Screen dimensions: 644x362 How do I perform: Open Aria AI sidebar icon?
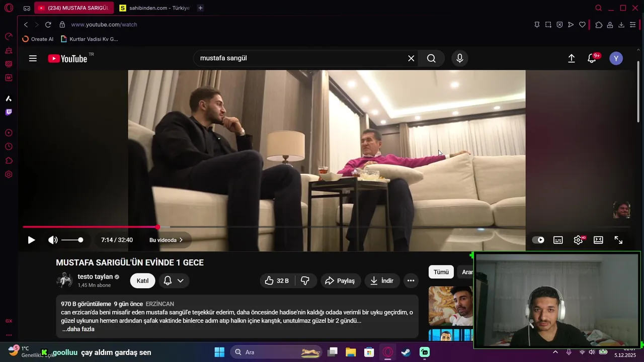[9, 99]
